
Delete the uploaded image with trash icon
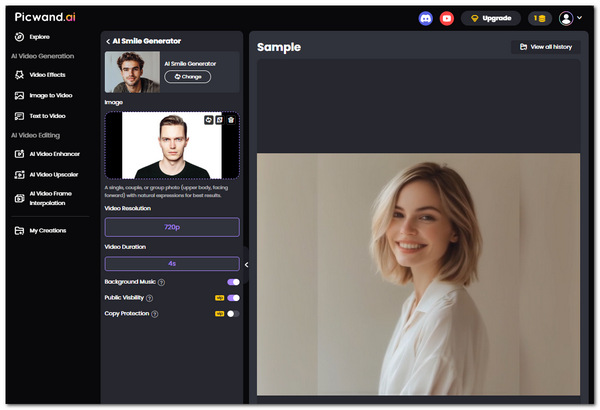231,120
